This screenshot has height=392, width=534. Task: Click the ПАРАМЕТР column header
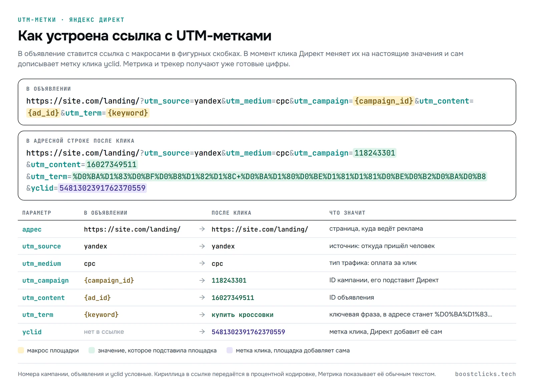tap(37, 213)
